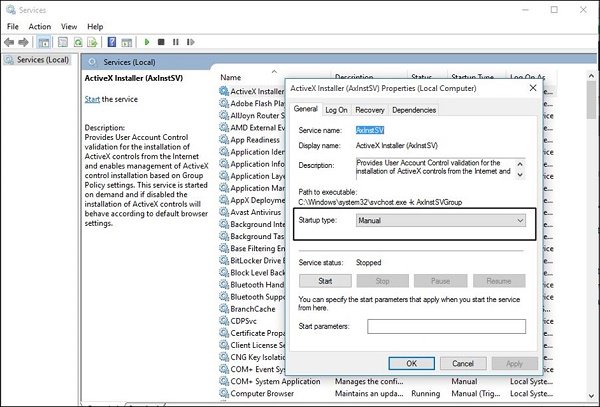Switch to the Log On tab

pos(336,110)
